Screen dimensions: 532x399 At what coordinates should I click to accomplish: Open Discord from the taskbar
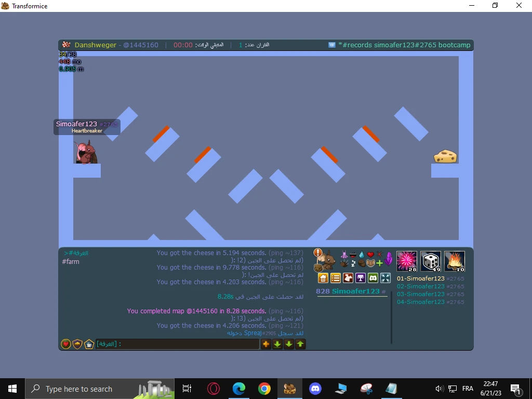315,389
